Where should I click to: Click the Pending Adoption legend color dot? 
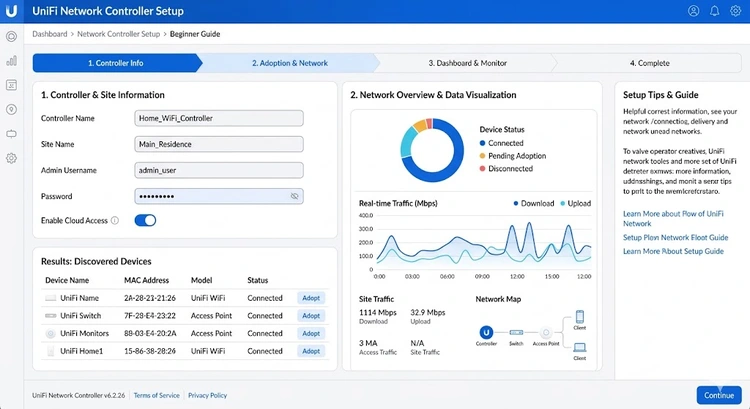click(x=482, y=156)
